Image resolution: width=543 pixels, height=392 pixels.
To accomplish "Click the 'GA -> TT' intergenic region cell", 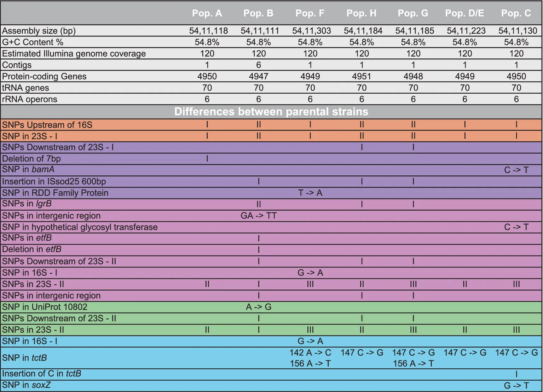I will point(259,216).
